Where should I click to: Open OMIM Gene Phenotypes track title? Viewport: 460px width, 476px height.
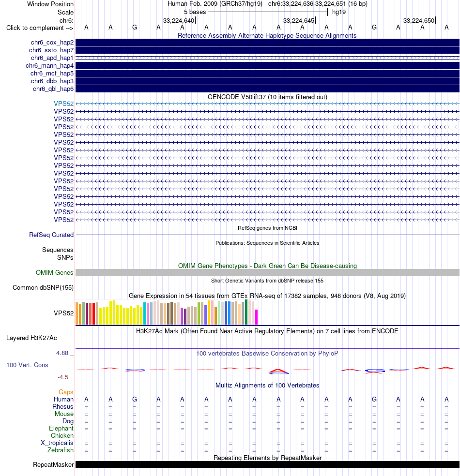coord(267,266)
